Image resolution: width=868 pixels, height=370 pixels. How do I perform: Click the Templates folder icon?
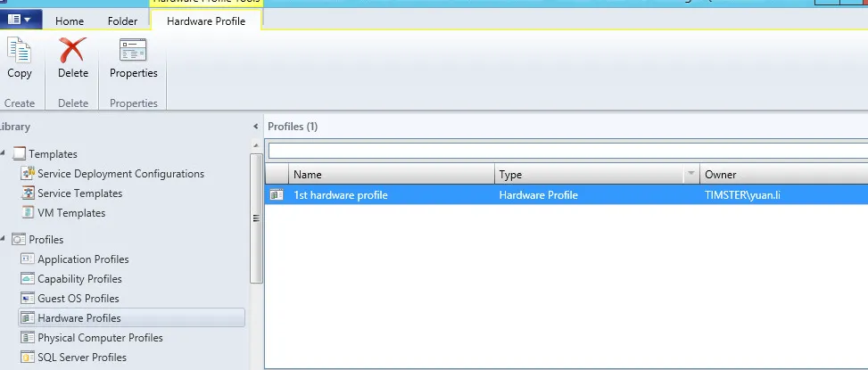pos(19,153)
